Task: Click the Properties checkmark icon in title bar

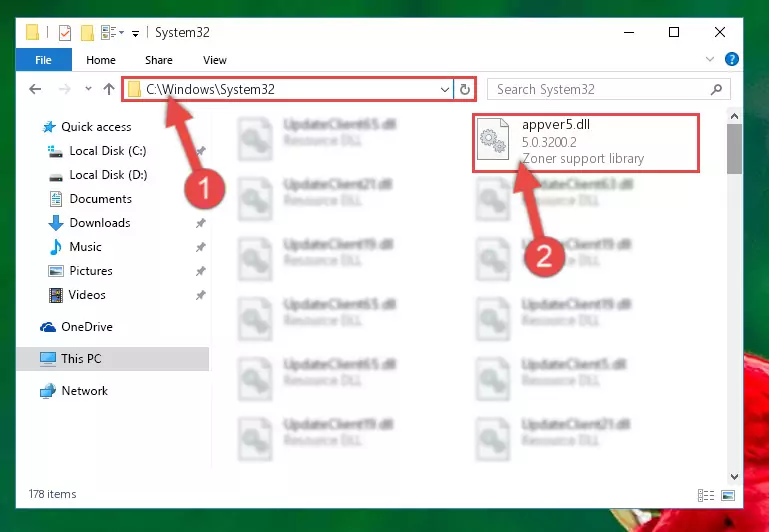Action: 65,33
